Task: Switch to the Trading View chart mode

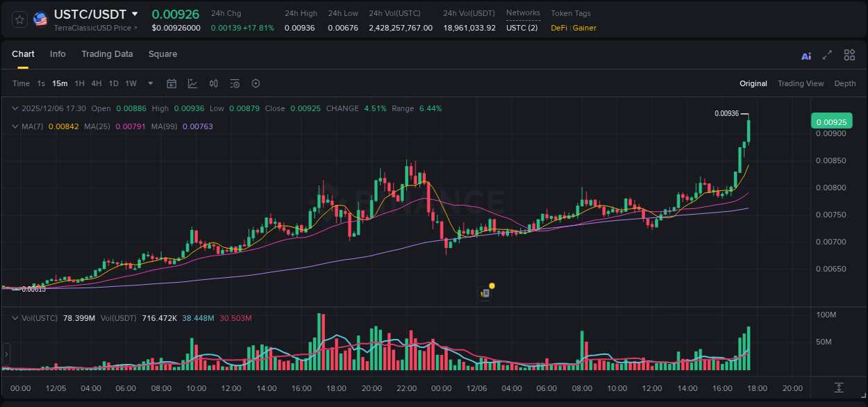Action: 801,83
